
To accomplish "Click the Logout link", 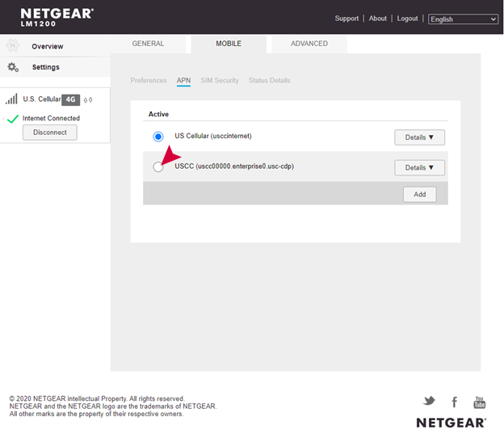I will [407, 19].
